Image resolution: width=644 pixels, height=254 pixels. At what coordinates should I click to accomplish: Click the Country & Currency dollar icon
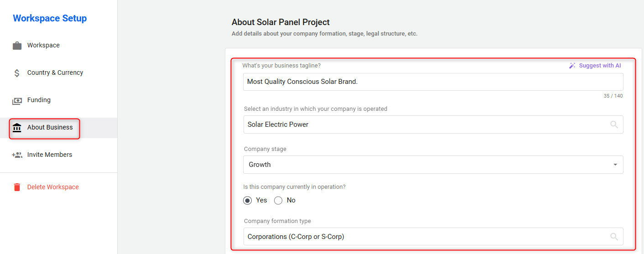click(x=17, y=73)
